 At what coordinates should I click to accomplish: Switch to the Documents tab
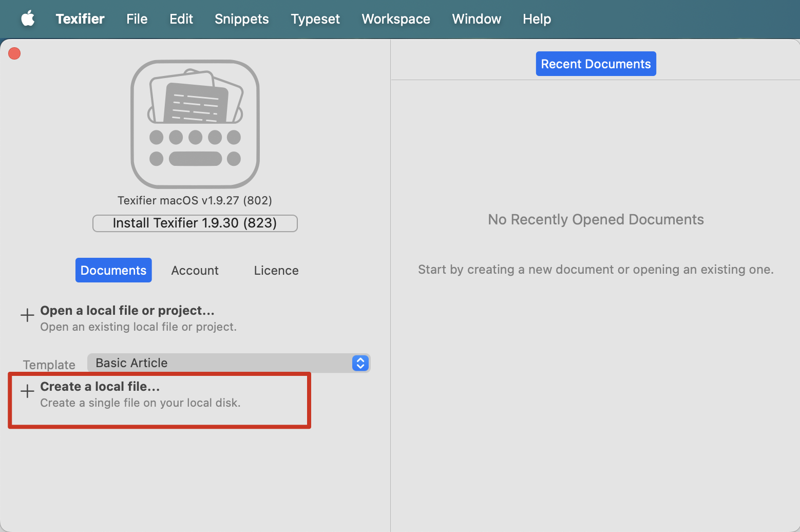[x=113, y=270]
